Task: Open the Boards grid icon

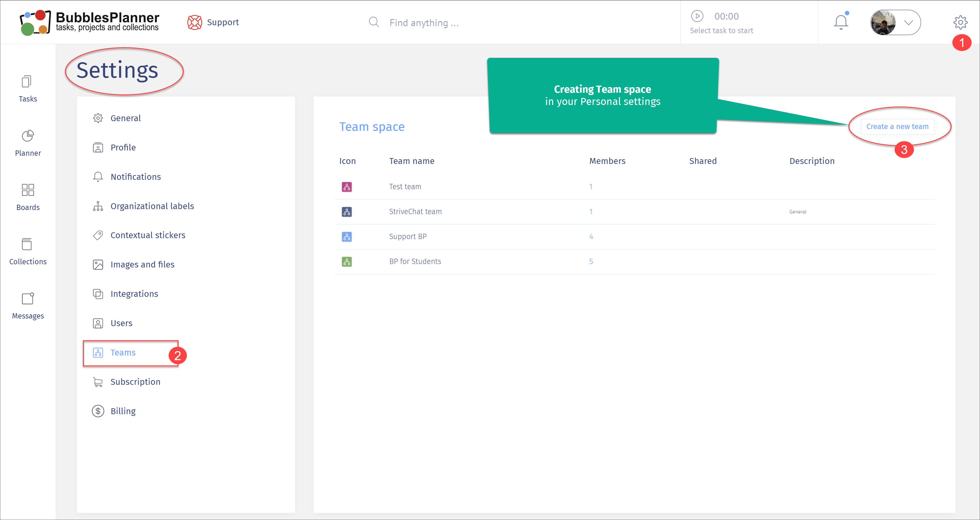Action: (x=28, y=189)
